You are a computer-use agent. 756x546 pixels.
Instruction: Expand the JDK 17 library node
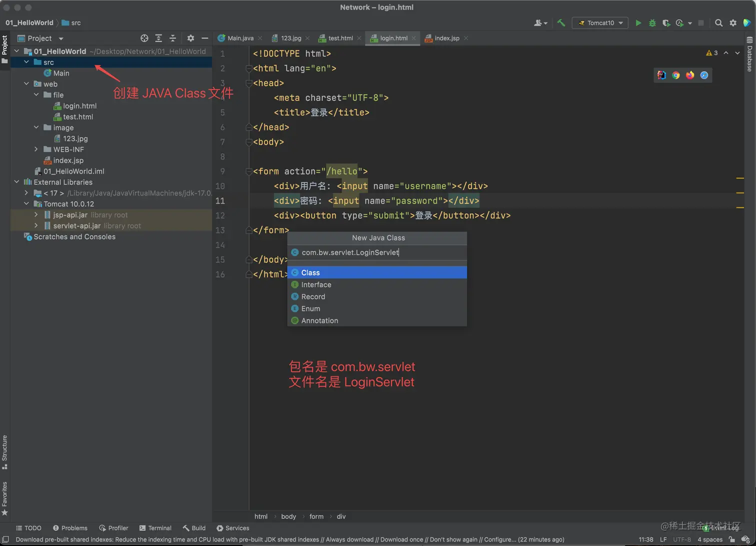(26, 193)
